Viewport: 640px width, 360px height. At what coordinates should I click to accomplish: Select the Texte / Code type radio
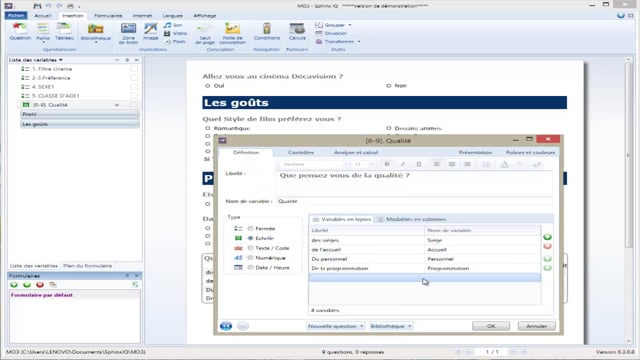click(250, 248)
